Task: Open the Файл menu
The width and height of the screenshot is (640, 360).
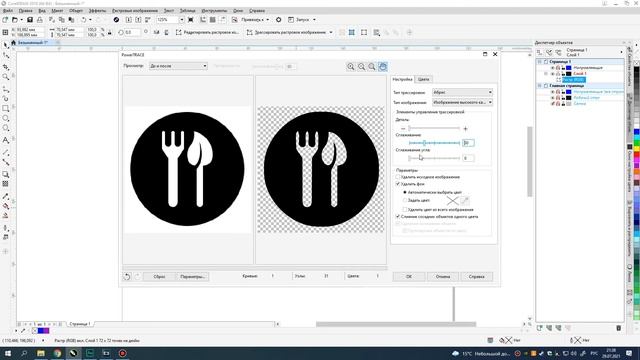Action: pos(8,11)
